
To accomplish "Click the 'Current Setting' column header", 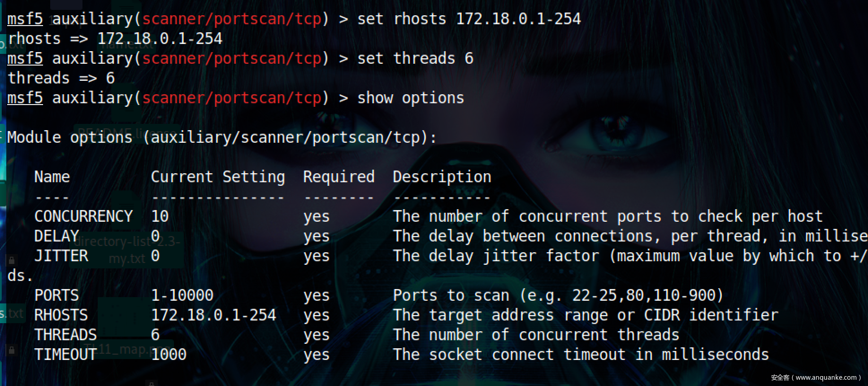I will (x=218, y=177).
